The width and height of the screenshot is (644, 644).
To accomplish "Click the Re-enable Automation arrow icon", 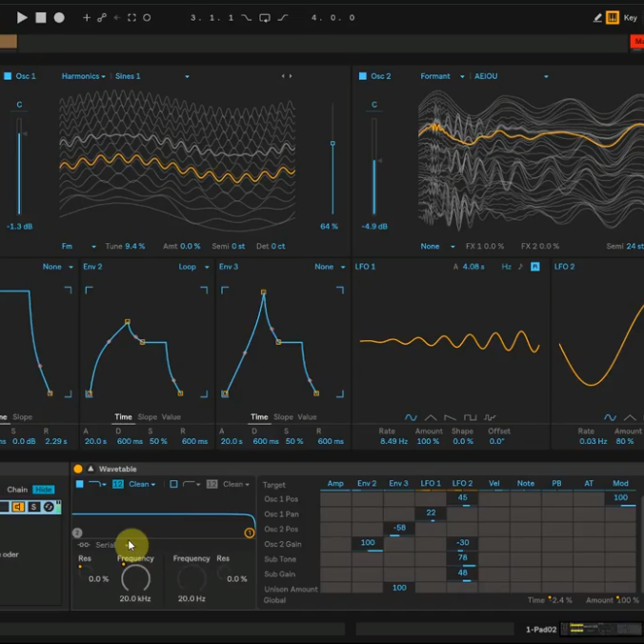I will (116, 18).
